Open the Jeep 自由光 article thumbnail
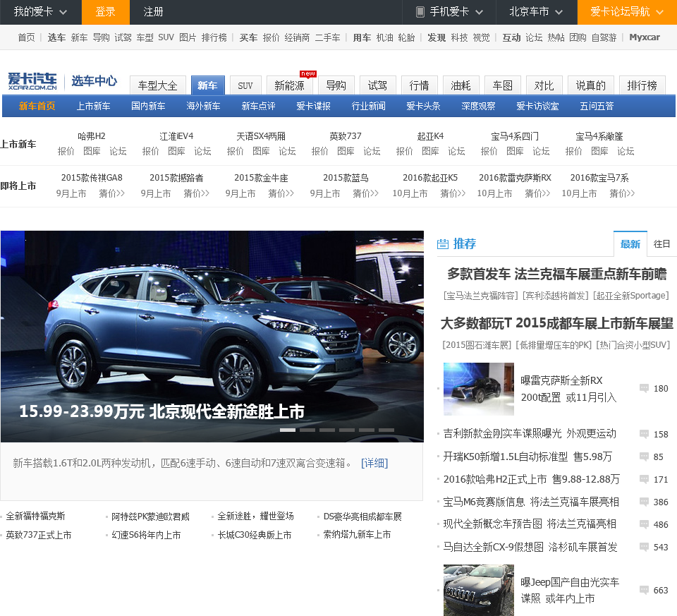677x616 pixels. pyautogui.click(x=479, y=590)
